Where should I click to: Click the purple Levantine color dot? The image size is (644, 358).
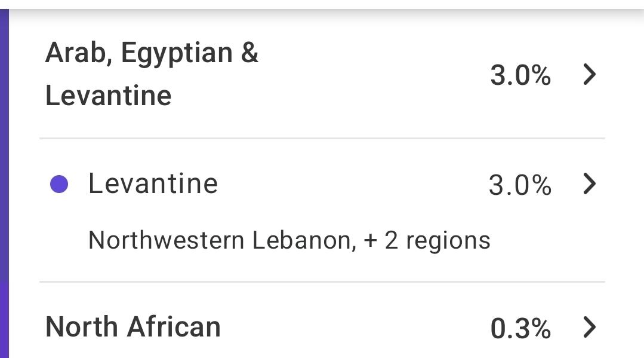(x=58, y=185)
